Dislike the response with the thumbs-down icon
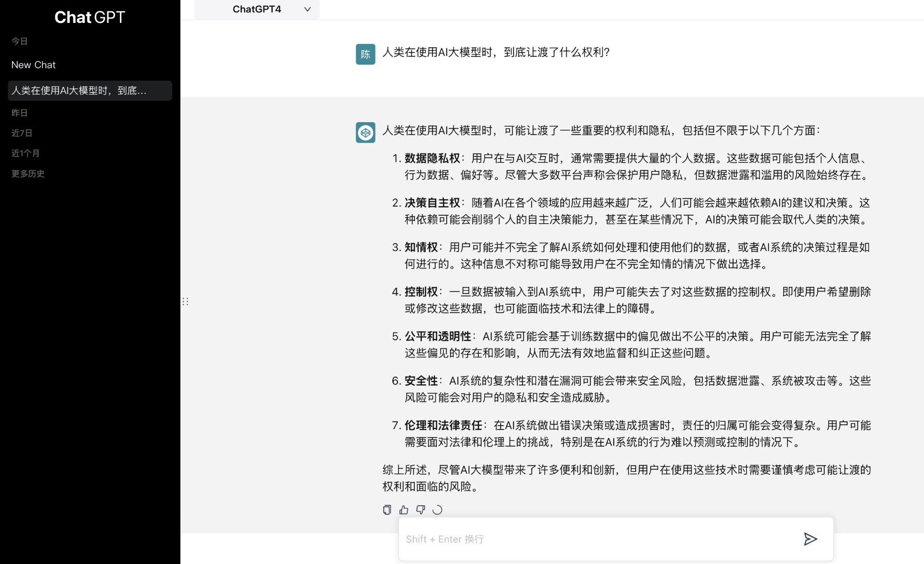924x564 pixels. (420, 510)
